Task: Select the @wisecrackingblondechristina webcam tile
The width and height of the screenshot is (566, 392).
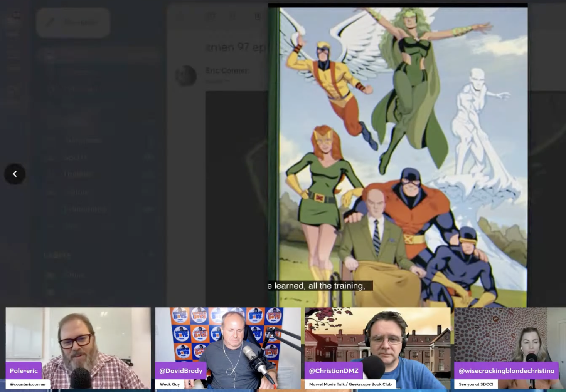Action: (510, 348)
